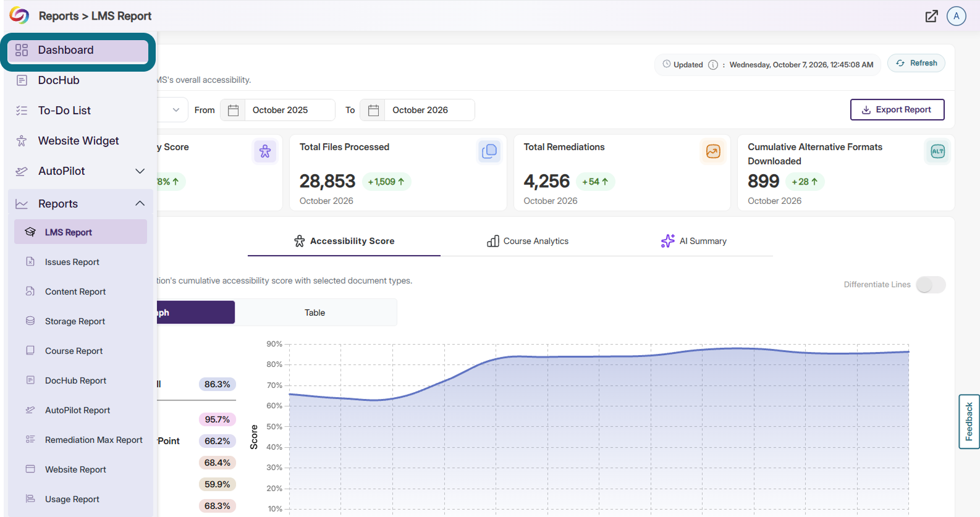980x517 pixels.
Task: Click the Usage Report icon
Action: (30, 498)
